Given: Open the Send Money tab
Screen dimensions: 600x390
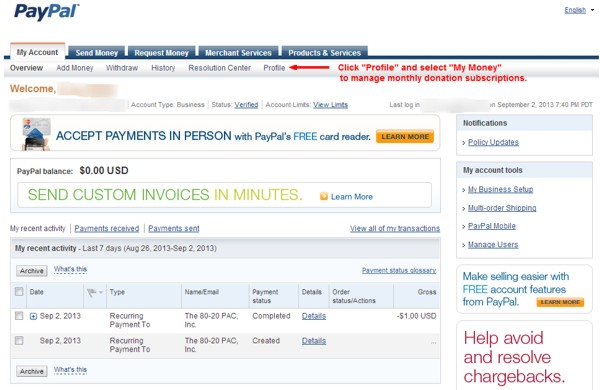Looking at the screenshot, I should click(x=96, y=53).
